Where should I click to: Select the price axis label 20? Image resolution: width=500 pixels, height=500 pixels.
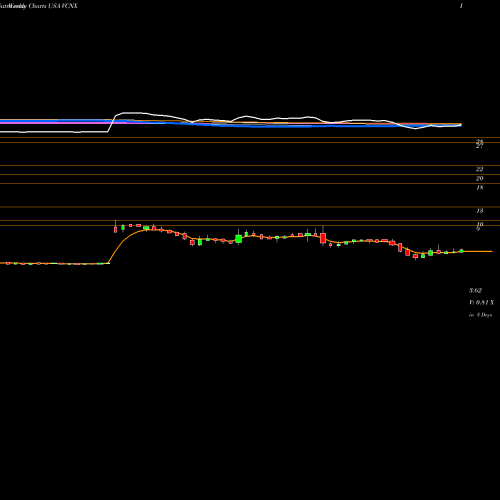[x=479, y=178]
